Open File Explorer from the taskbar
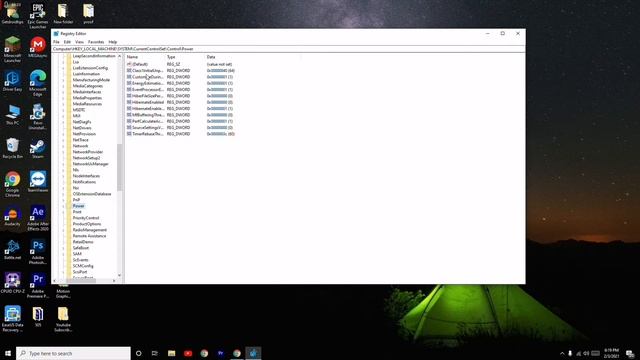Viewport: 640px width, 360px height. point(171,353)
